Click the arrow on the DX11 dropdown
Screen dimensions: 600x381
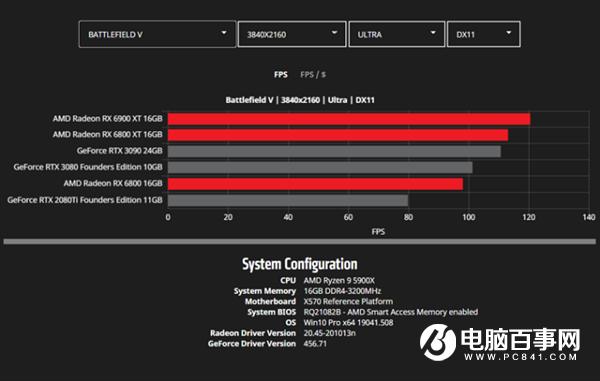[x=509, y=33]
